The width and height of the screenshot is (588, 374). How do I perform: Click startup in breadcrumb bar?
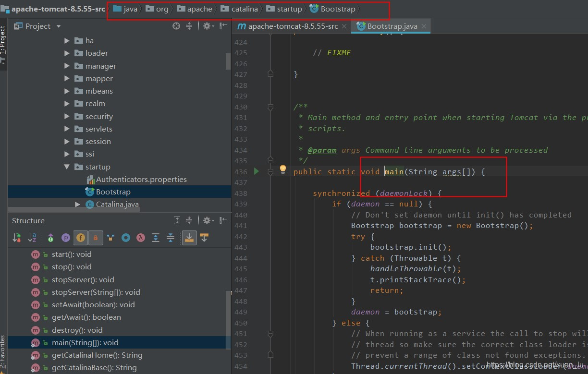(284, 9)
